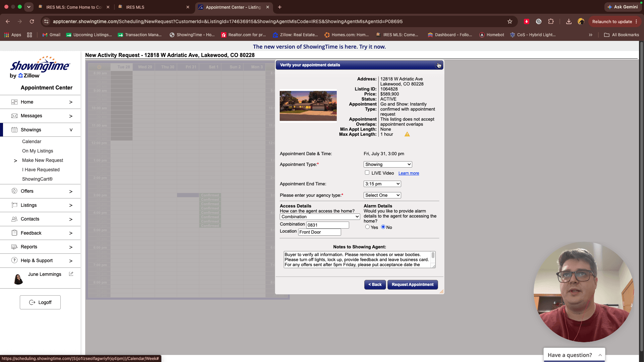This screenshot has height=362, width=644.
Task: Open the Apps bookmark shortcut
Action: click(x=13, y=35)
